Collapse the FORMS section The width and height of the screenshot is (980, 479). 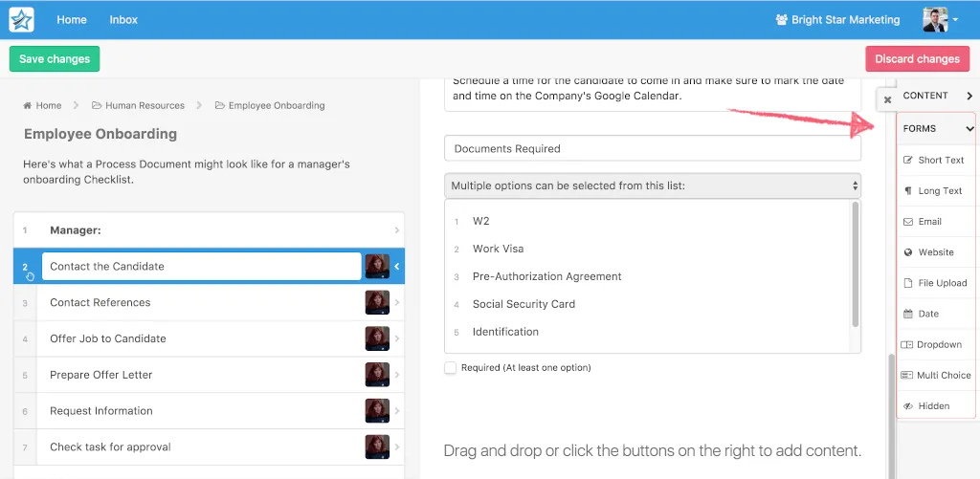(936, 129)
